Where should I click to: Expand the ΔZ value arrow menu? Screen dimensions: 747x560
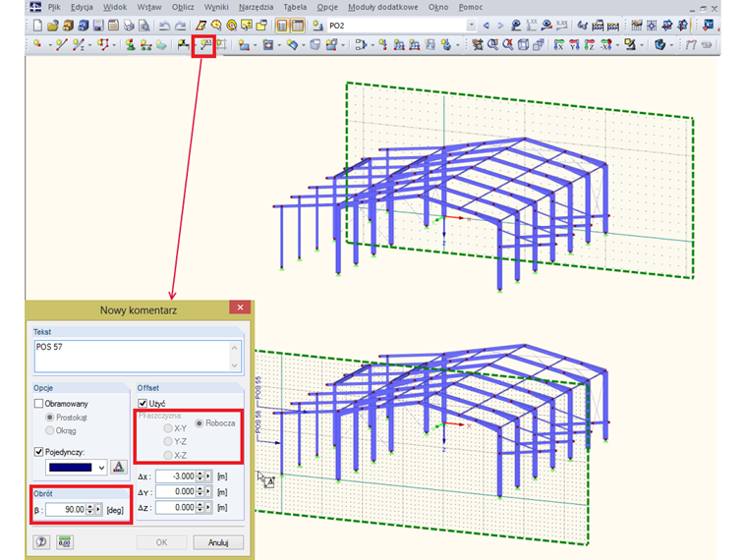click(208, 508)
